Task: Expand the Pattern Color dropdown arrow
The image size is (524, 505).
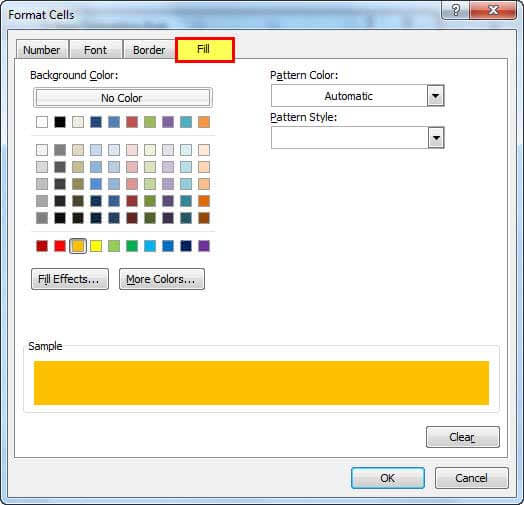Action: 435,96
